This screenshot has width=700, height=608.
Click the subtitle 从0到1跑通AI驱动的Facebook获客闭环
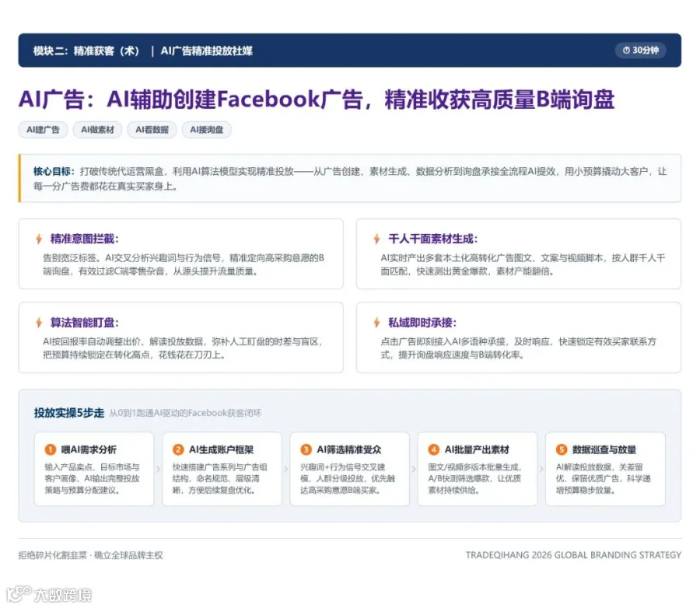click(185, 413)
